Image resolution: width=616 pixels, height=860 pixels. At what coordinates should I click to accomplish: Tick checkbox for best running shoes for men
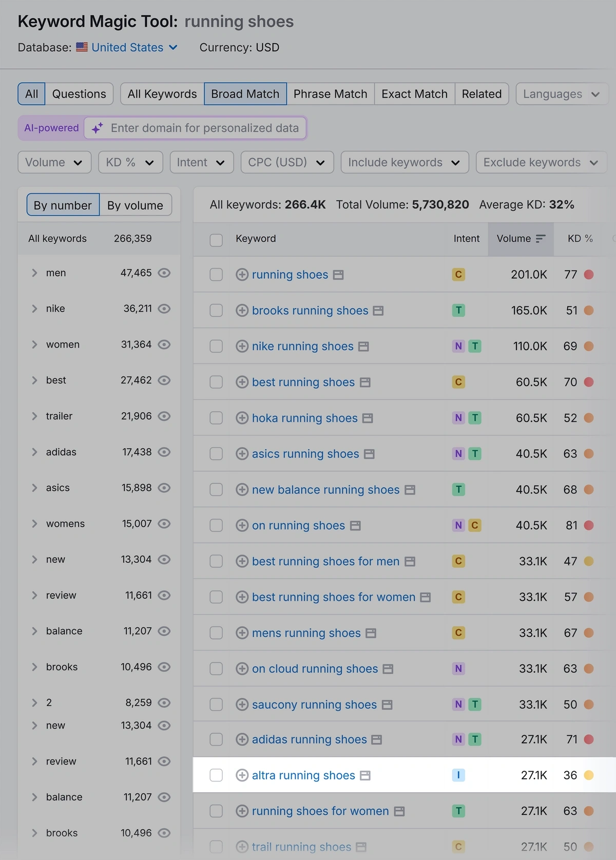click(x=216, y=561)
